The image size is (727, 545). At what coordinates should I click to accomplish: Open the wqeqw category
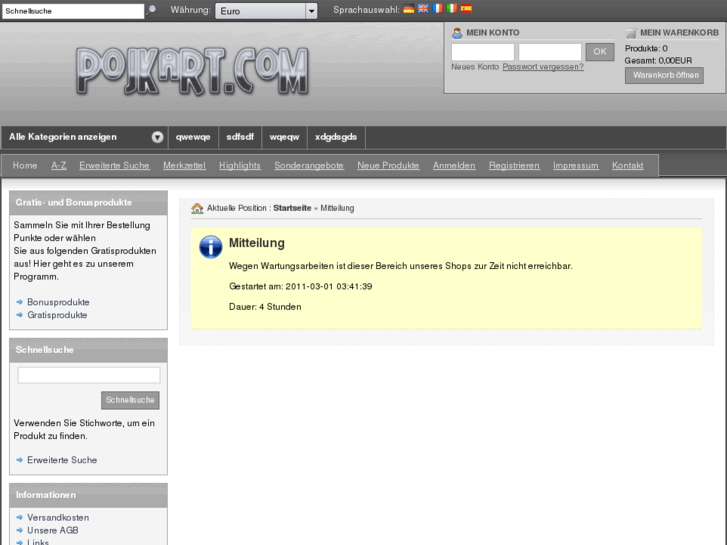284,137
